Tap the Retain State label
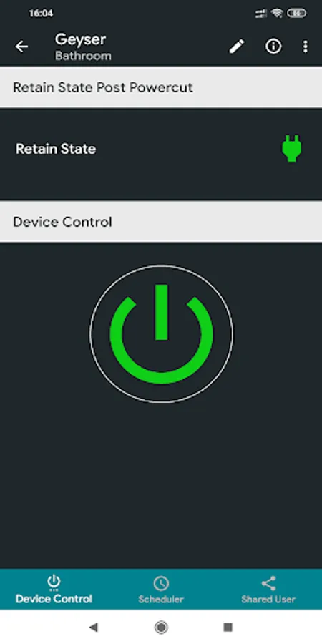322x644 pixels. 56,149
